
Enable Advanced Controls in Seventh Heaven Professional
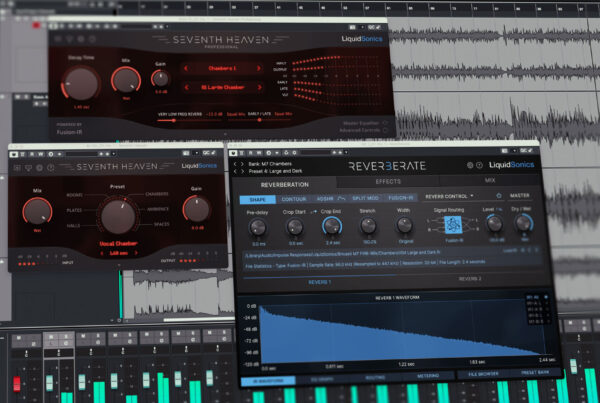385,130
